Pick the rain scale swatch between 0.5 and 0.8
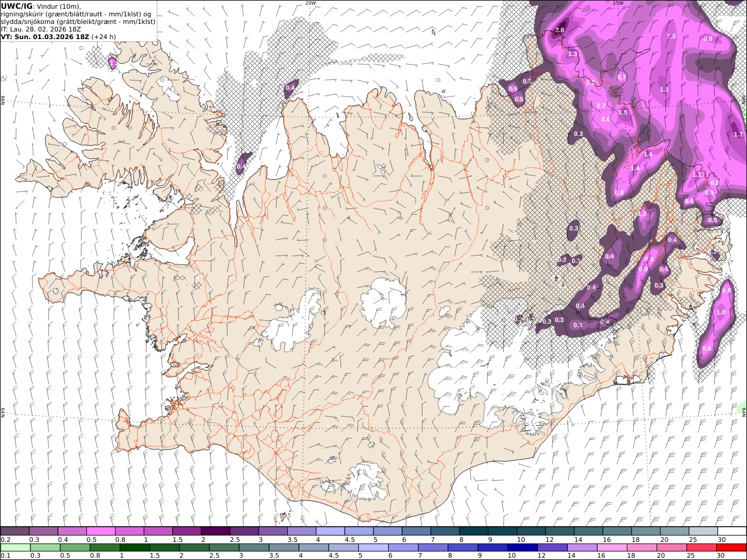 pos(75,547)
